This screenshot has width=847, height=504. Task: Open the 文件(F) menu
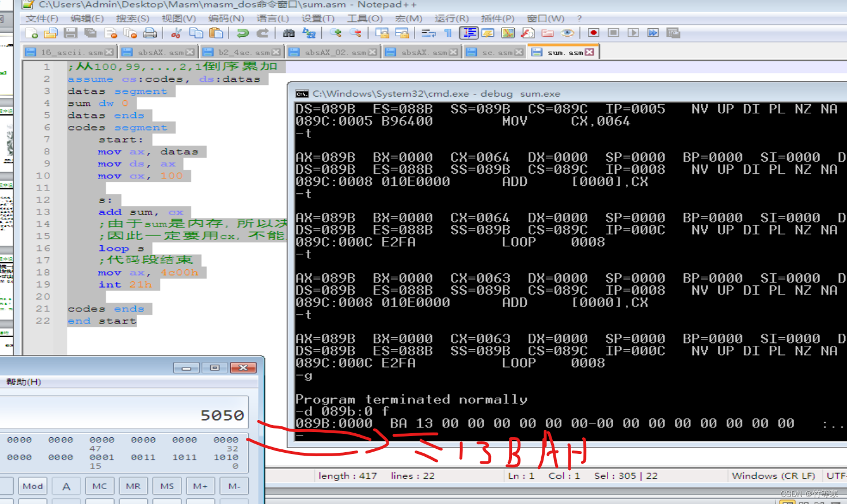point(42,18)
